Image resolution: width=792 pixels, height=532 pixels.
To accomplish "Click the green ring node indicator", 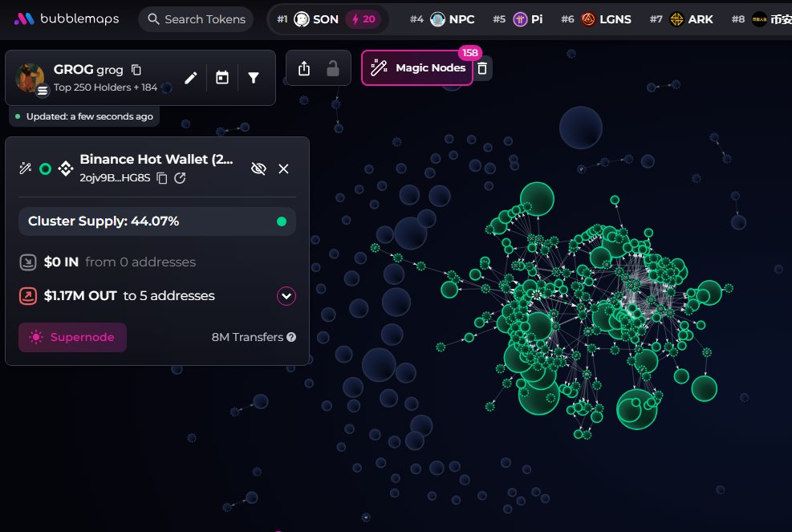I will pos(46,169).
